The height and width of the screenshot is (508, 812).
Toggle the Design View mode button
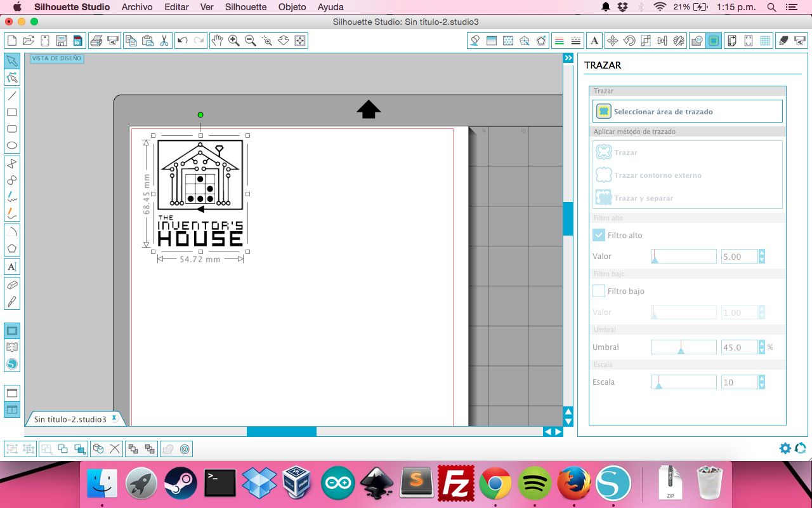12,331
